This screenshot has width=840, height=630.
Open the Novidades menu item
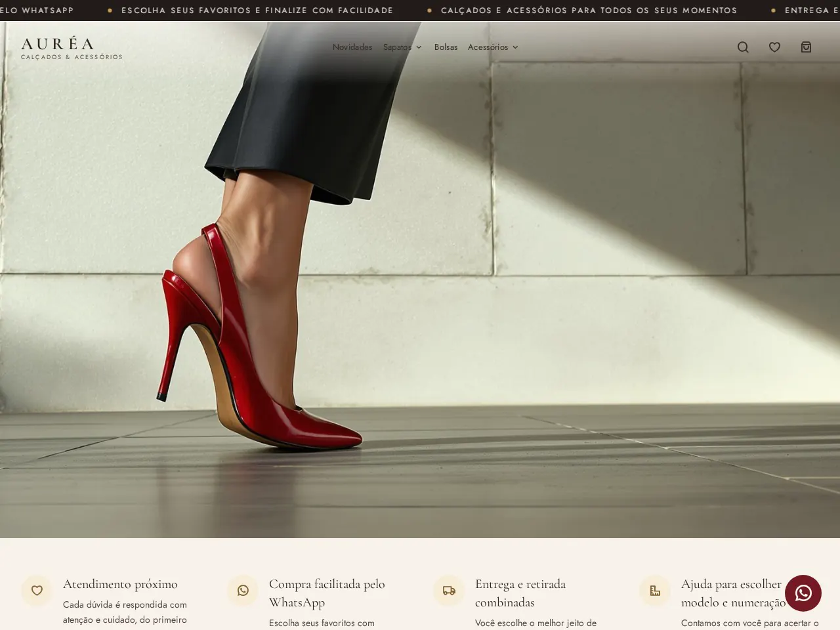tap(352, 47)
